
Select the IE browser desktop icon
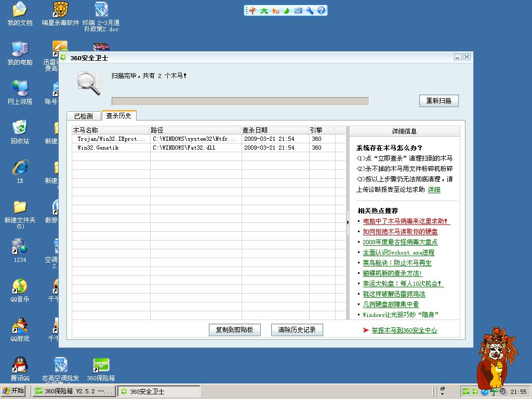point(20,171)
